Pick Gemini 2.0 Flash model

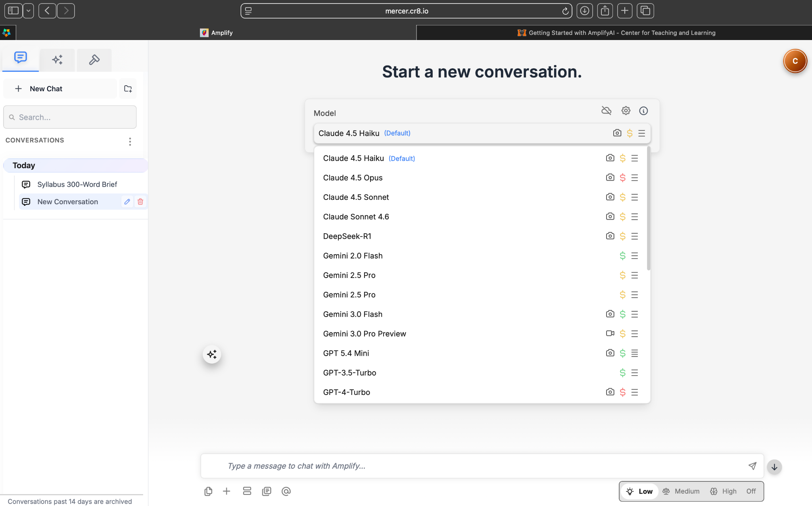tap(480, 256)
